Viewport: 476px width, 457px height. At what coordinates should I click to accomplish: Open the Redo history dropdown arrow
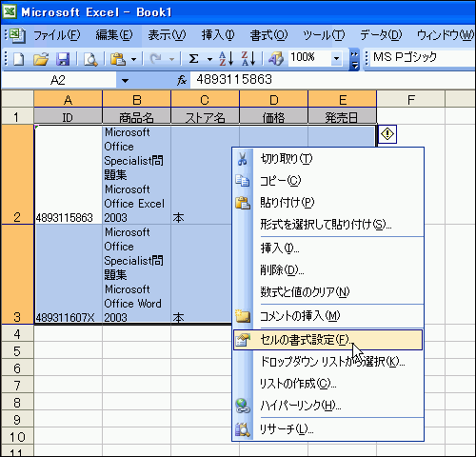[171, 59]
